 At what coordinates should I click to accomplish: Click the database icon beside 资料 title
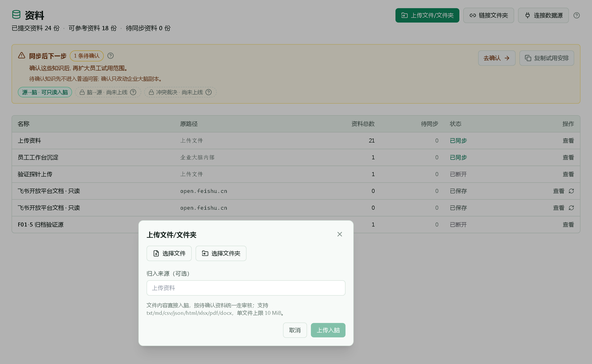pos(16,15)
